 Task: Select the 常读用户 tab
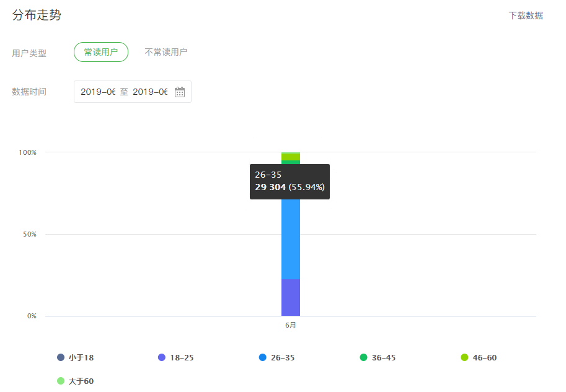(100, 51)
